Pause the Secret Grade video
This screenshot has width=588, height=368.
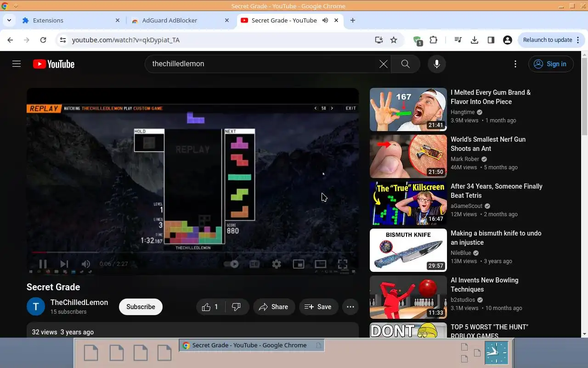pyautogui.click(x=43, y=264)
